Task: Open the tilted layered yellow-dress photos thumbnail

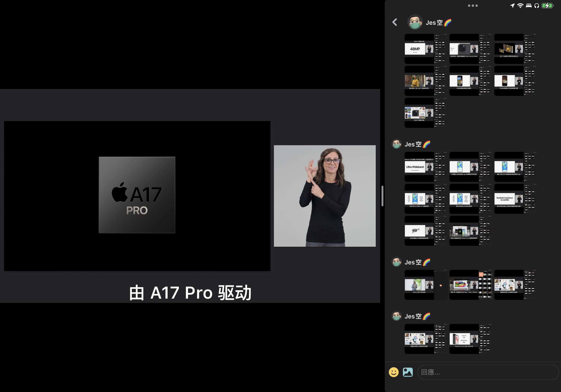Action: click(x=516, y=49)
